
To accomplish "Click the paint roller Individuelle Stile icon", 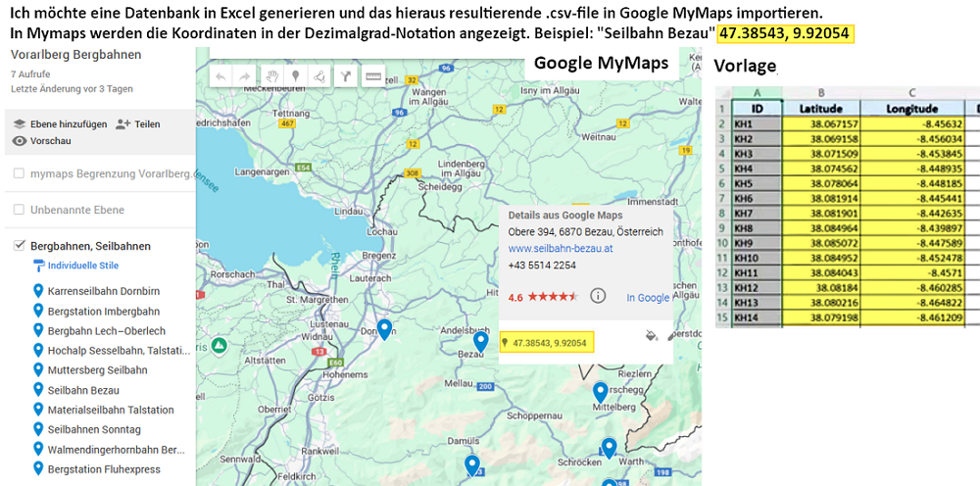I will (x=38, y=266).
